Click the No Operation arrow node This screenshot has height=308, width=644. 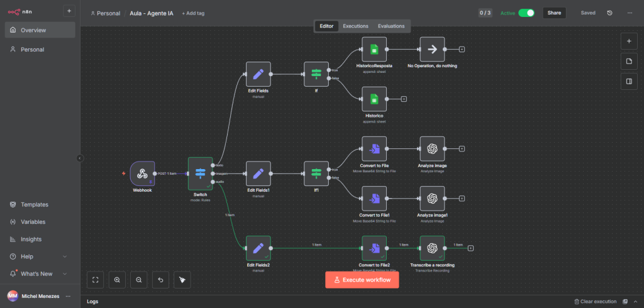pyautogui.click(x=432, y=49)
